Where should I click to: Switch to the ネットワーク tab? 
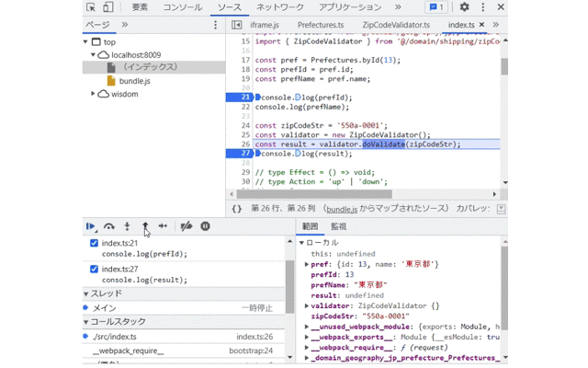tap(280, 7)
